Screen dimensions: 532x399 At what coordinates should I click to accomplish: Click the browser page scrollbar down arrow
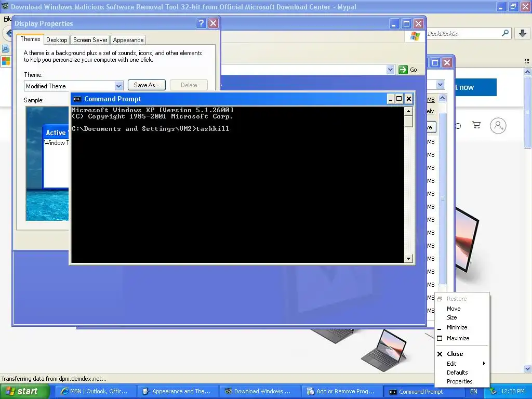point(527,368)
